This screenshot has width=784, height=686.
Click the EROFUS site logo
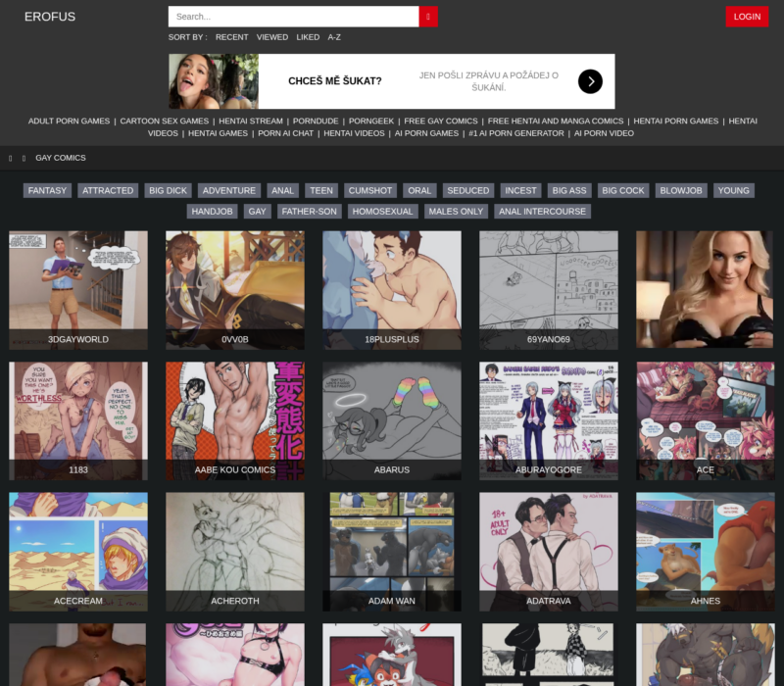(50, 17)
